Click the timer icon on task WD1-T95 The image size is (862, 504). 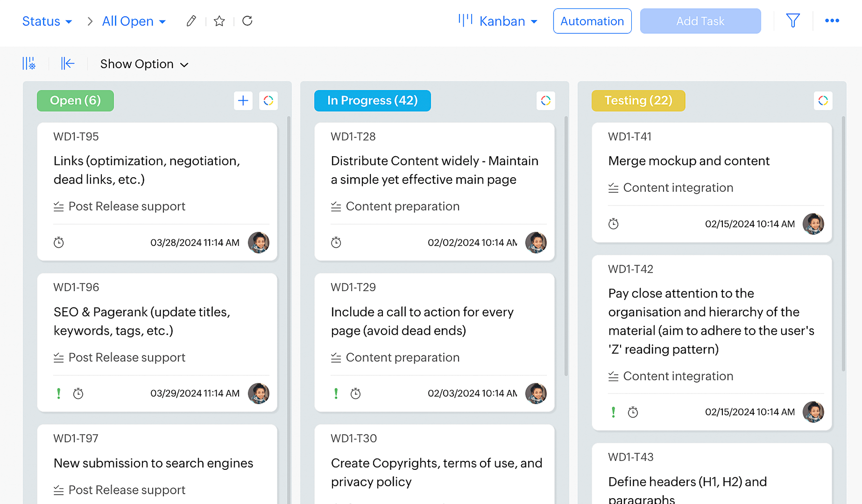pos(59,242)
